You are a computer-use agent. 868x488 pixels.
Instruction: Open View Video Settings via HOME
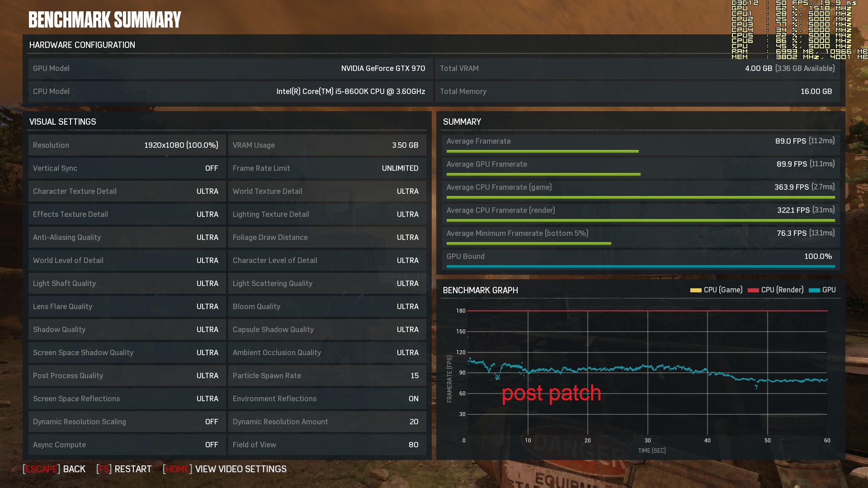pyautogui.click(x=225, y=469)
